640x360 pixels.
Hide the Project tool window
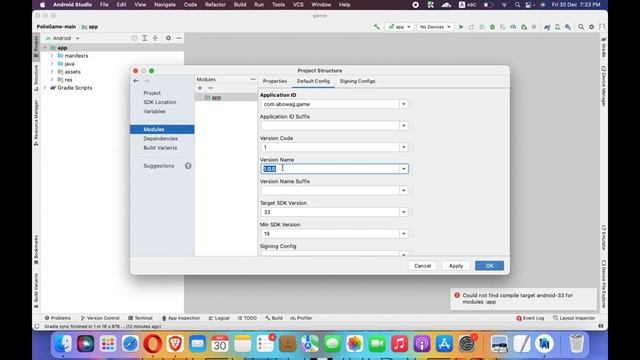[179, 38]
